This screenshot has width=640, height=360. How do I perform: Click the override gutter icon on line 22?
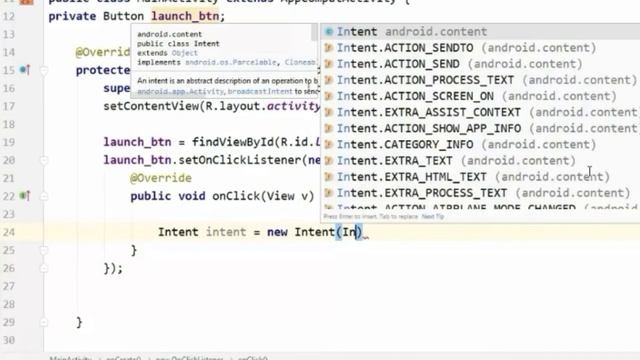[25, 196]
